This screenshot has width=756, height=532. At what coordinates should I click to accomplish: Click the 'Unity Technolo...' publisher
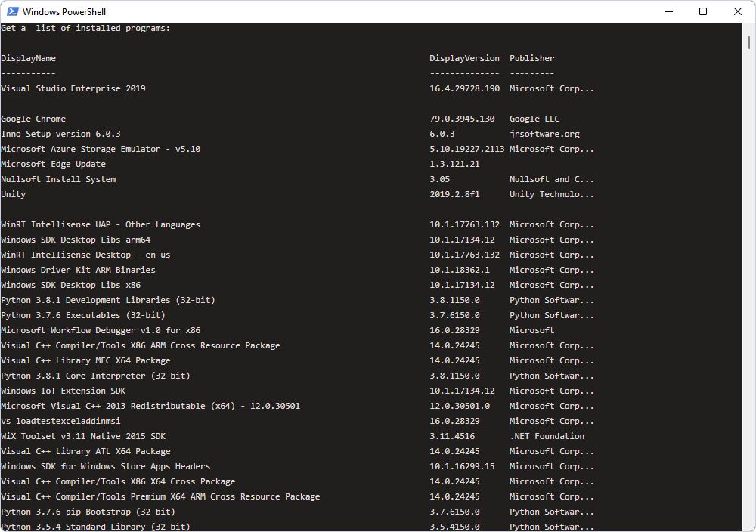[x=552, y=195]
